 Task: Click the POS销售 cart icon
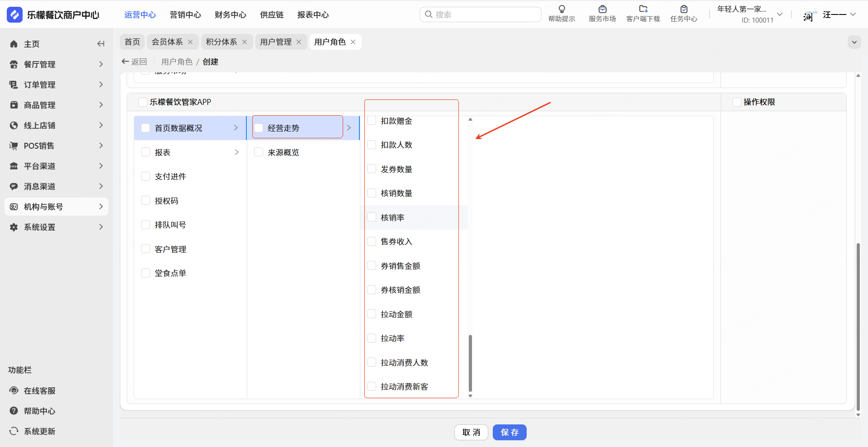pyautogui.click(x=14, y=146)
